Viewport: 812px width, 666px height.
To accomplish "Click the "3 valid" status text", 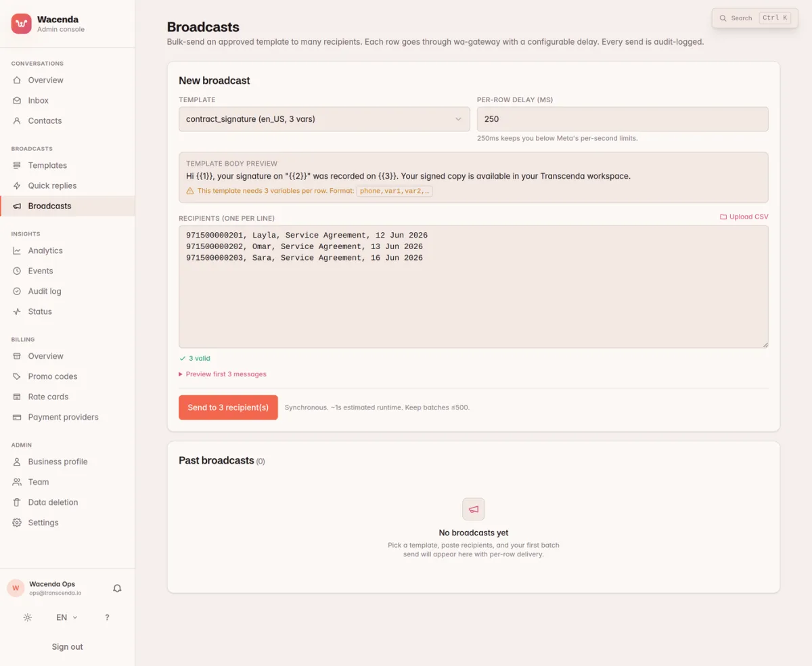I will tap(200, 359).
